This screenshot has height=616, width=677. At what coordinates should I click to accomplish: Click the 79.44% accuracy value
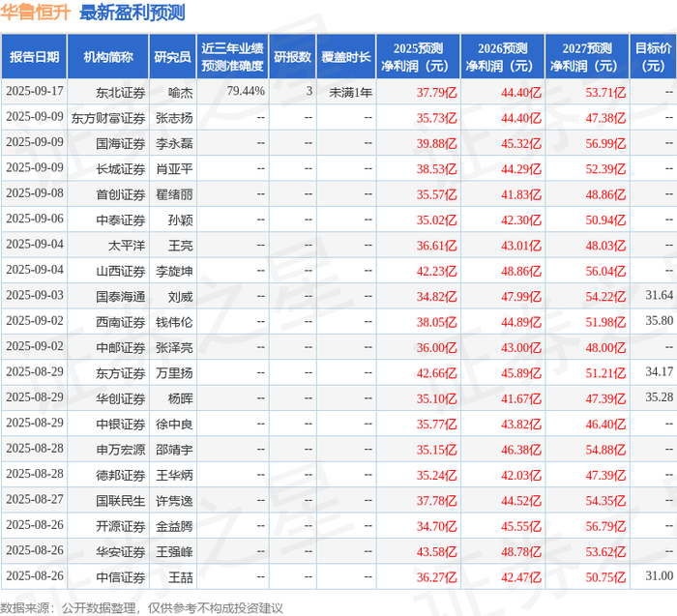(x=246, y=91)
